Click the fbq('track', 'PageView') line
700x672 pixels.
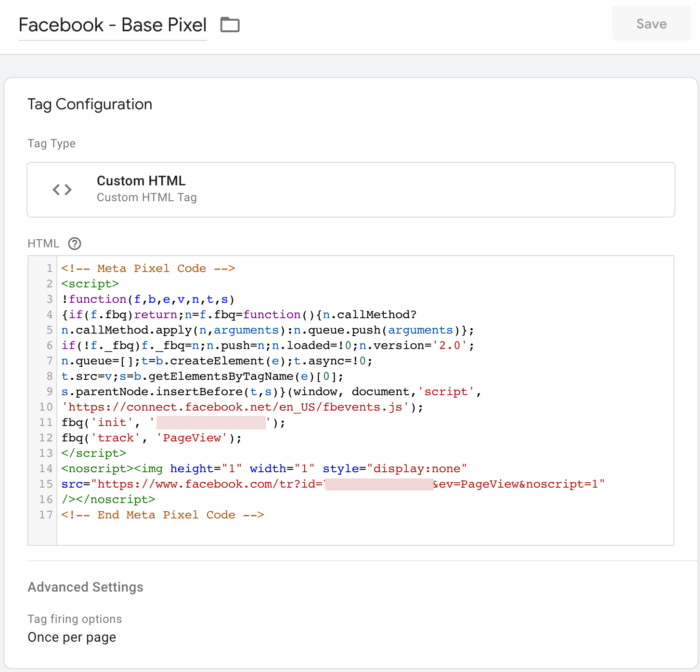tap(151, 438)
